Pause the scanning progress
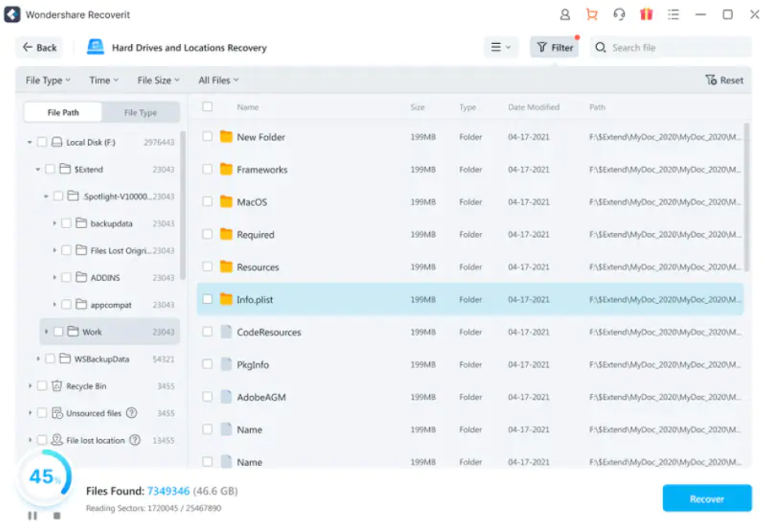Screen dimensions: 768x532 point(32,515)
